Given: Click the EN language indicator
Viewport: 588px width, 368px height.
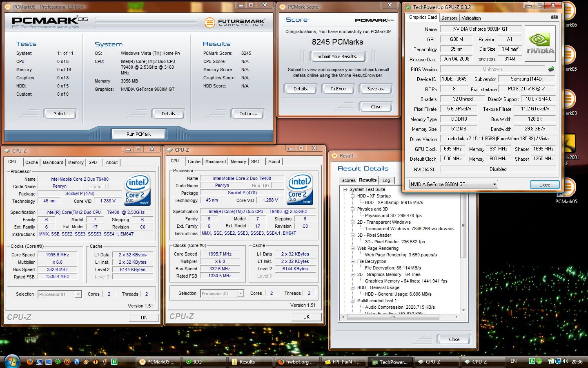Looking at the screenshot, I should click(514, 361).
